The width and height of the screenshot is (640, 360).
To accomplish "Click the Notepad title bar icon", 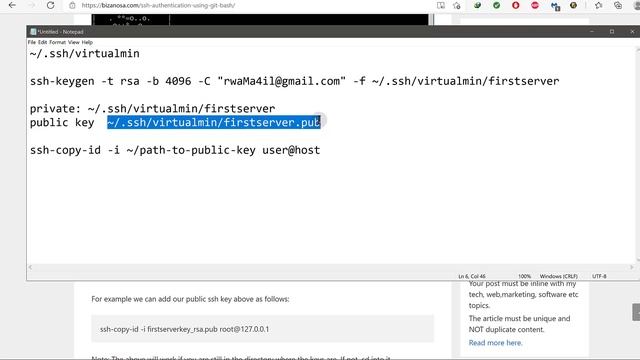I will [x=33, y=31].
